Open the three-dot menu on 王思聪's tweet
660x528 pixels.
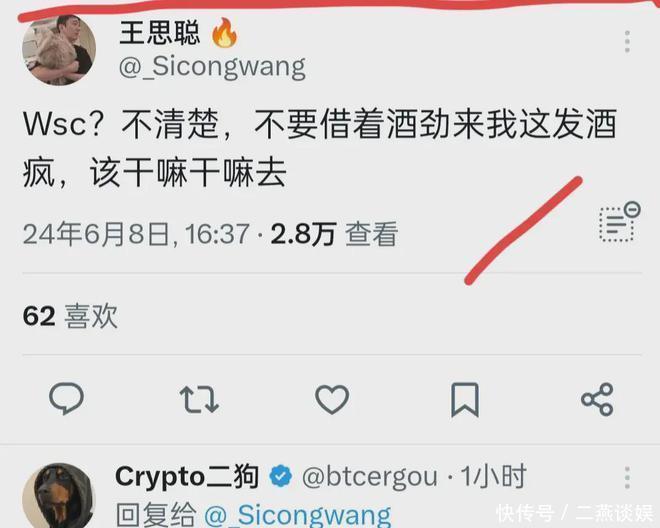[627, 41]
